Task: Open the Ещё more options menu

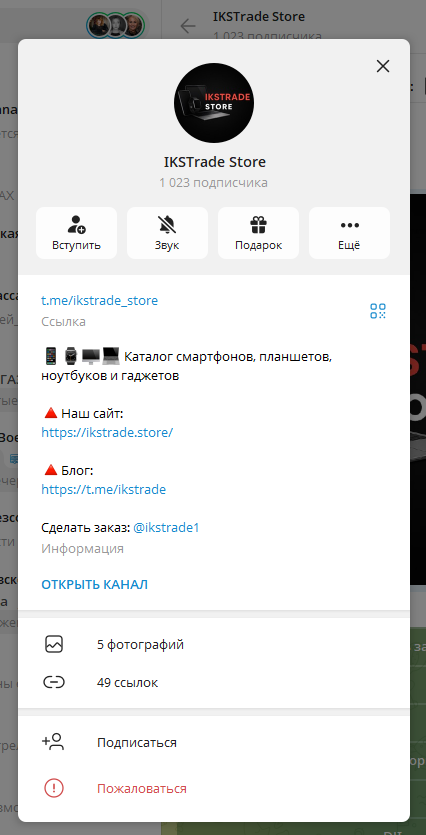Action: tap(349, 233)
